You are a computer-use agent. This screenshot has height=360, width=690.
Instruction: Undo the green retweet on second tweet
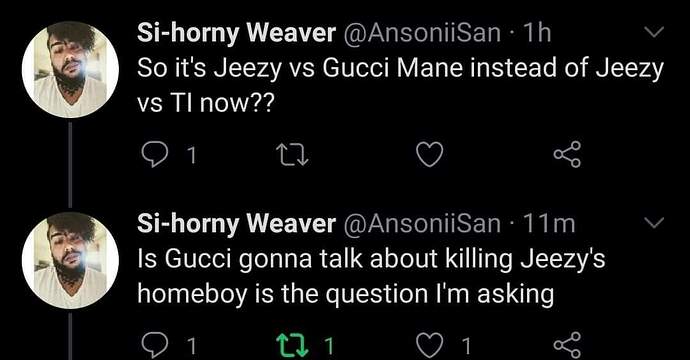[291, 346]
